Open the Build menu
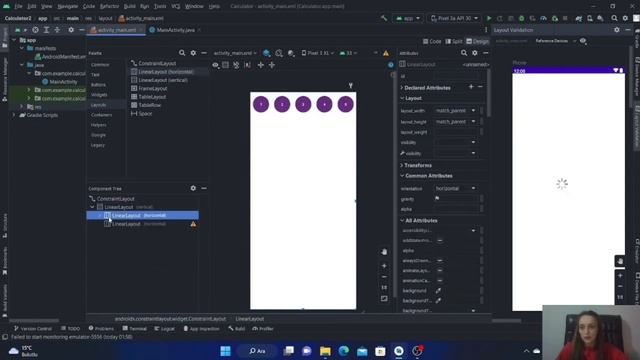The width and height of the screenshot is (640, 360). (129, 7)
